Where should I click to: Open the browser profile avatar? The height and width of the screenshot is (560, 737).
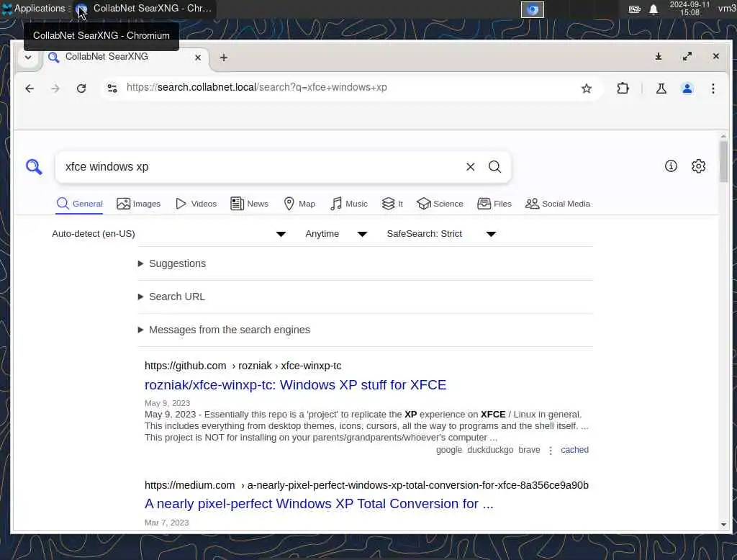(687, 89)
